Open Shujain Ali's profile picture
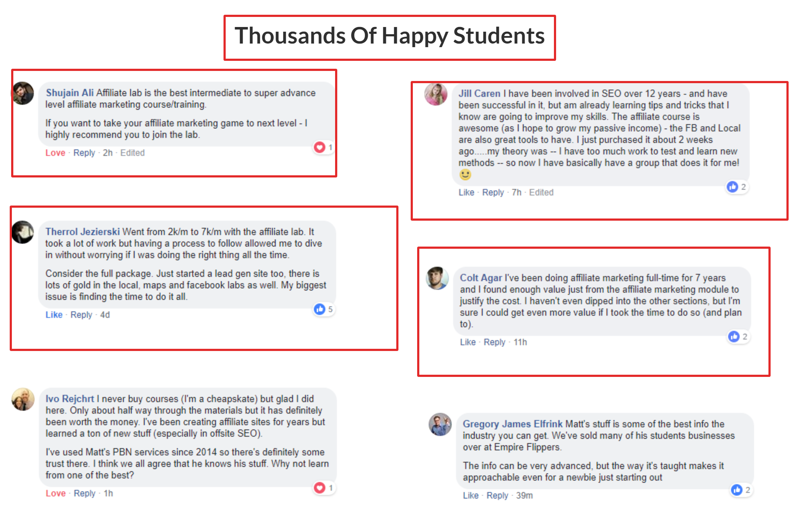Image resolution: width=812 pixels, height=509 pixels. [23, 93]
